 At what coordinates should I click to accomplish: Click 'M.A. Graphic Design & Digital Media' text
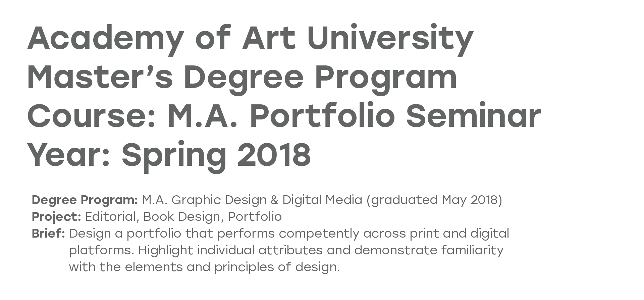[x=252, y=200]
